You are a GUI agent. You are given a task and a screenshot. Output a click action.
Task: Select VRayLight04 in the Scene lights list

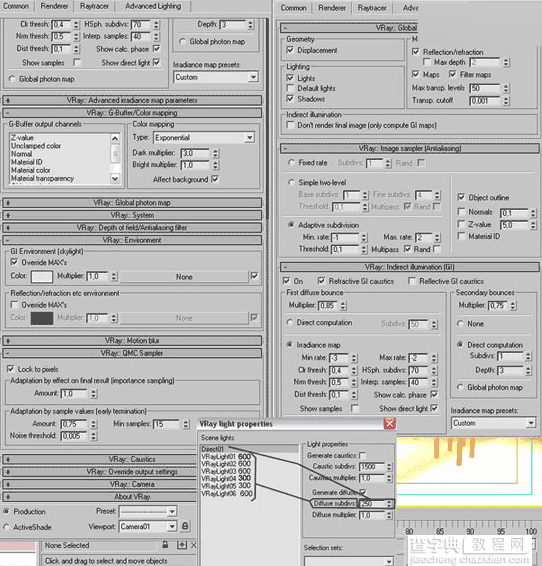click(226, 478)
